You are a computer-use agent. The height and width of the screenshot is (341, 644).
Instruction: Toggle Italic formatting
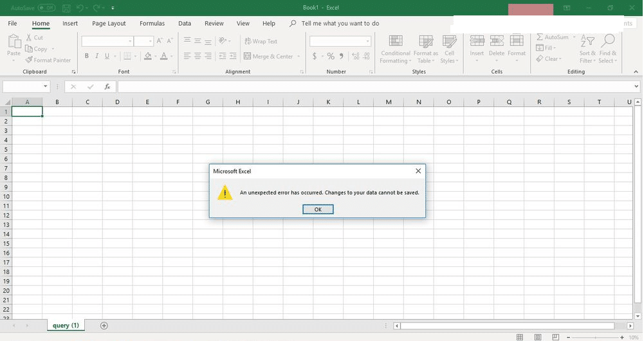pos(97,56)
